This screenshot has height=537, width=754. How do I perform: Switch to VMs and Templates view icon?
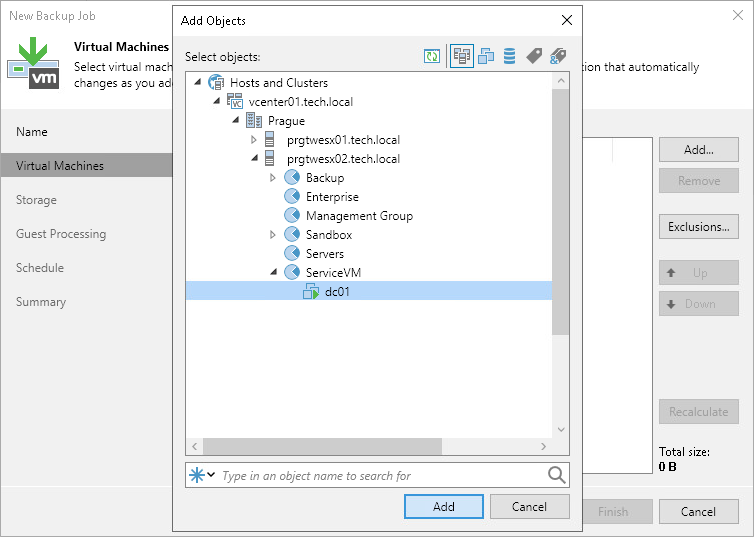(486, 56)
